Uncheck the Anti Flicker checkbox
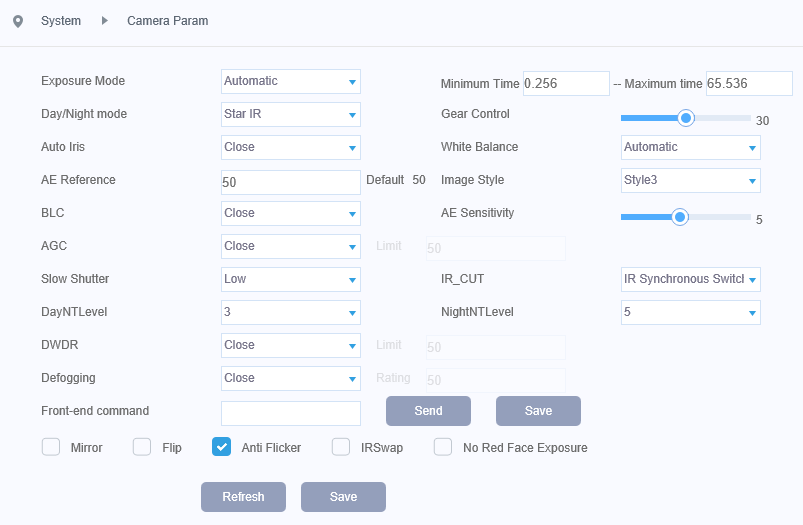803x525 pixels. 222,447
